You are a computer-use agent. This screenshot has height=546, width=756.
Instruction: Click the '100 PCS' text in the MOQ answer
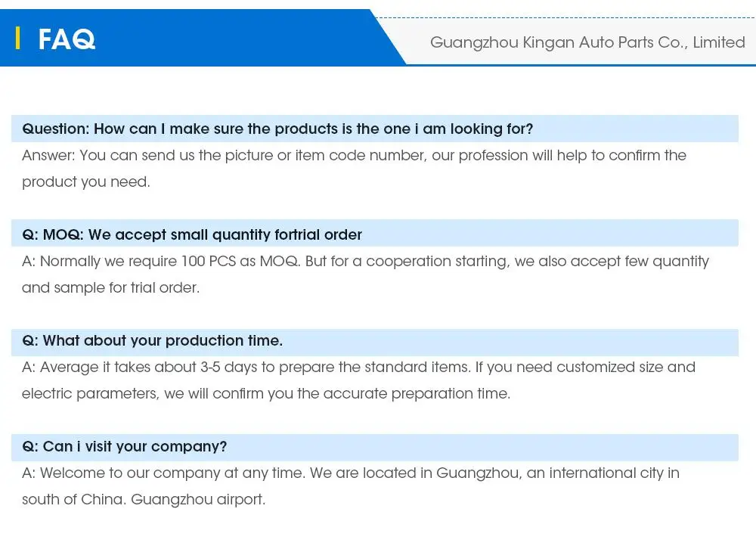click(x=208, y=262)
